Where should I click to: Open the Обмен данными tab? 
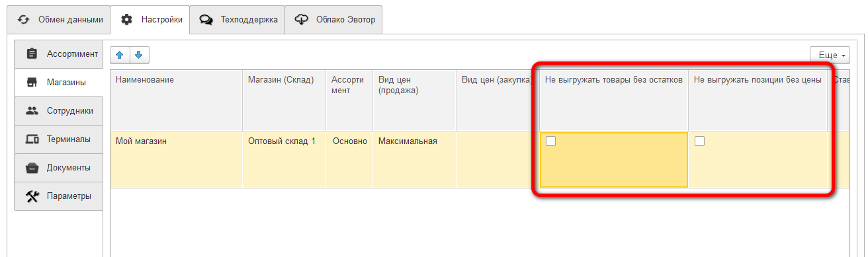click(58, 20)
